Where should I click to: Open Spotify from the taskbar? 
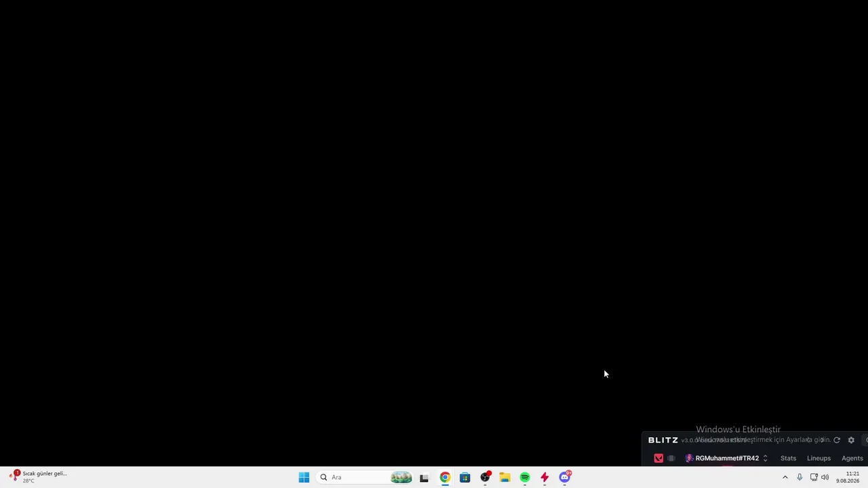525,477
